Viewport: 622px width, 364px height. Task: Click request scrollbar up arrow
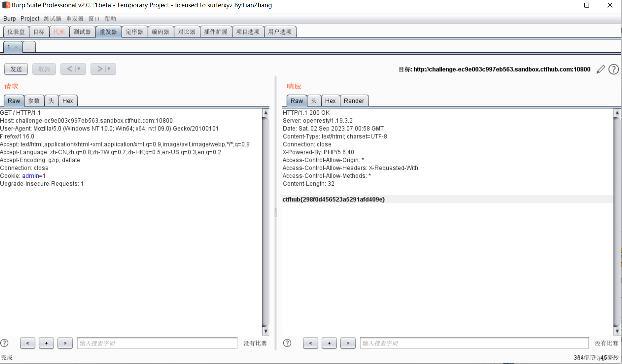(266, 113)
